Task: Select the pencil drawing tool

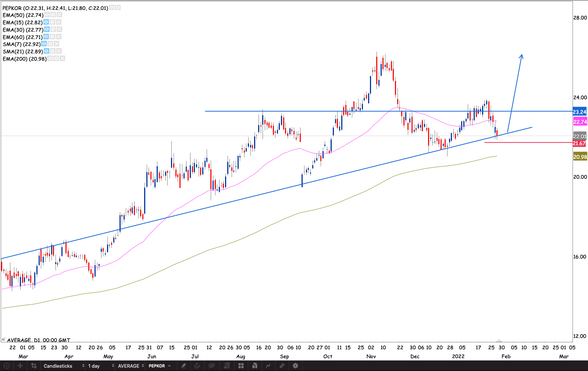Action: 183,366
